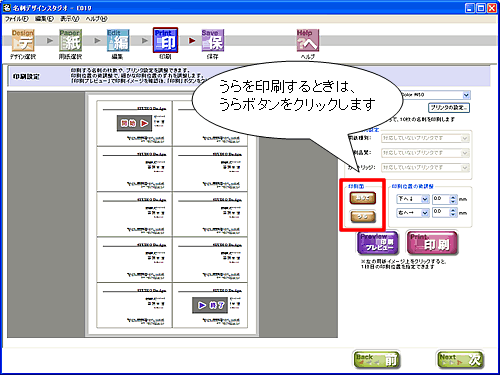The height and width of the screenshot is (375, 500).
Task: Click the app icon in the title bar
Action: pos(7,7)
